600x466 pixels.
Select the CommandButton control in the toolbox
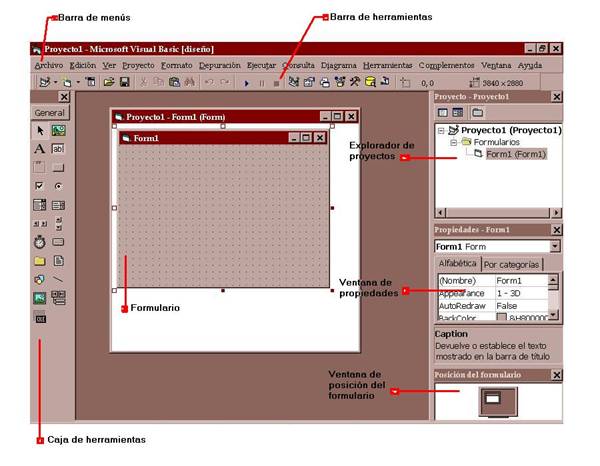click(x=58, y=167)
